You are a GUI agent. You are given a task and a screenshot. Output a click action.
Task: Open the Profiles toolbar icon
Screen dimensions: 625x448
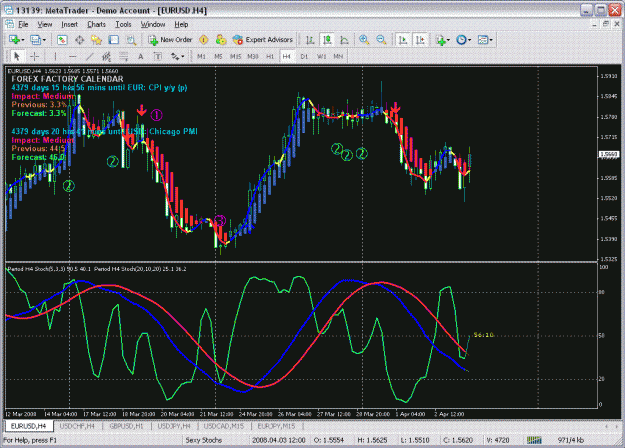tap(35, 40)
